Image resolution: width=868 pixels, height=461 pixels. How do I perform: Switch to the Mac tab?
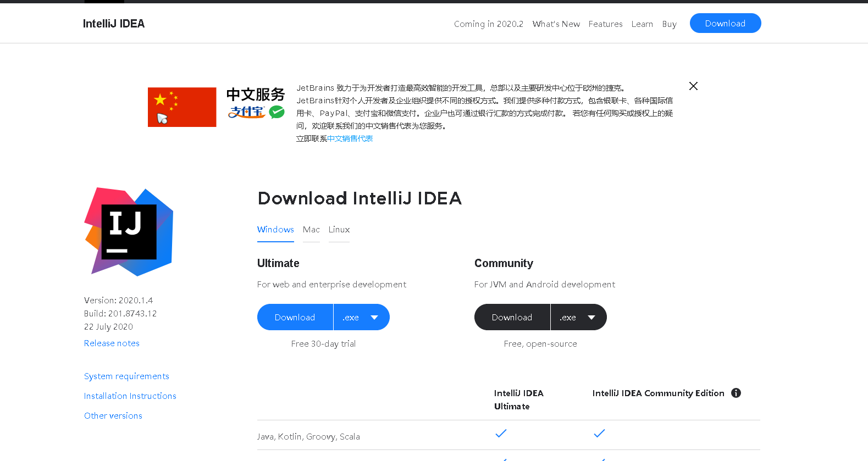[x=311, y=230]
